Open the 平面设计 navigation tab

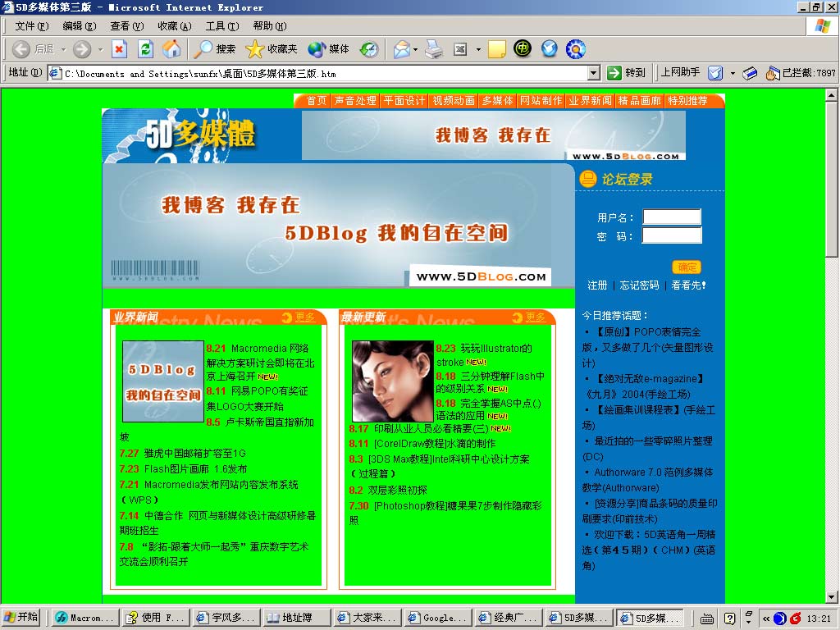pos(404,100)
